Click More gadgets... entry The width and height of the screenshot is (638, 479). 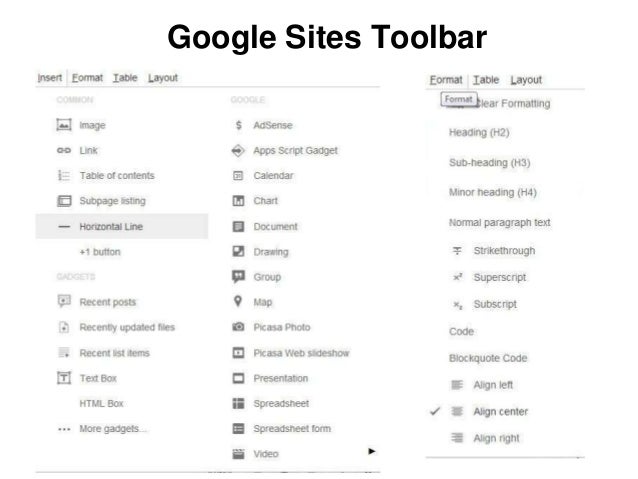click(112, 428)
